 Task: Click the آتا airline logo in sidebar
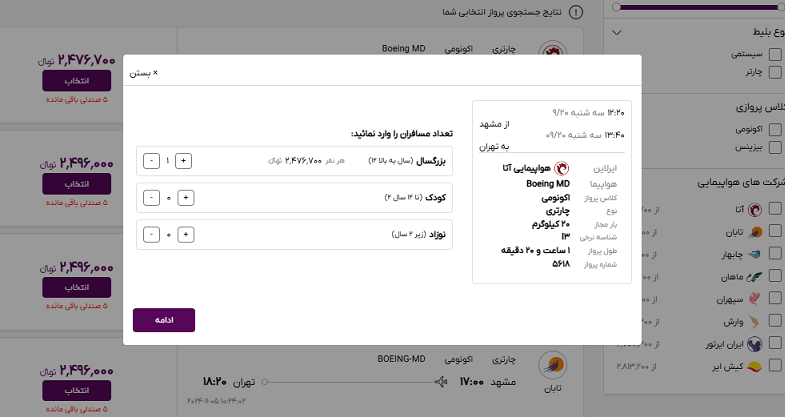pos(754,209)
